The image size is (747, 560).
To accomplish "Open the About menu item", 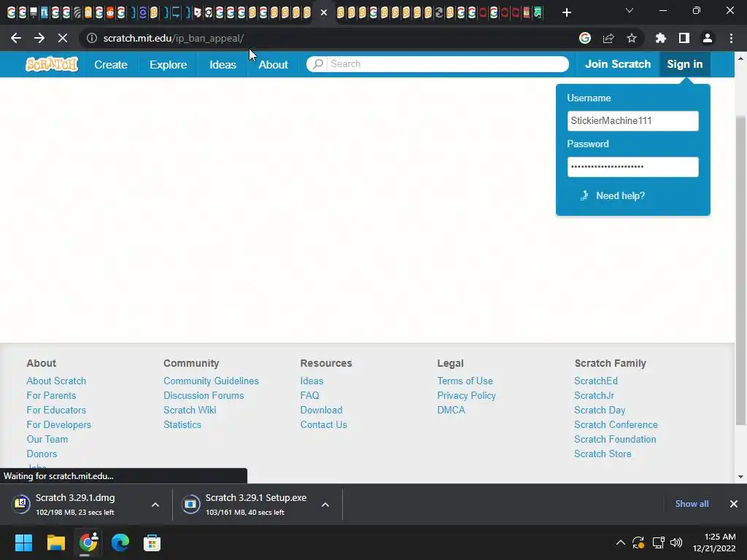I will [273, 64].
